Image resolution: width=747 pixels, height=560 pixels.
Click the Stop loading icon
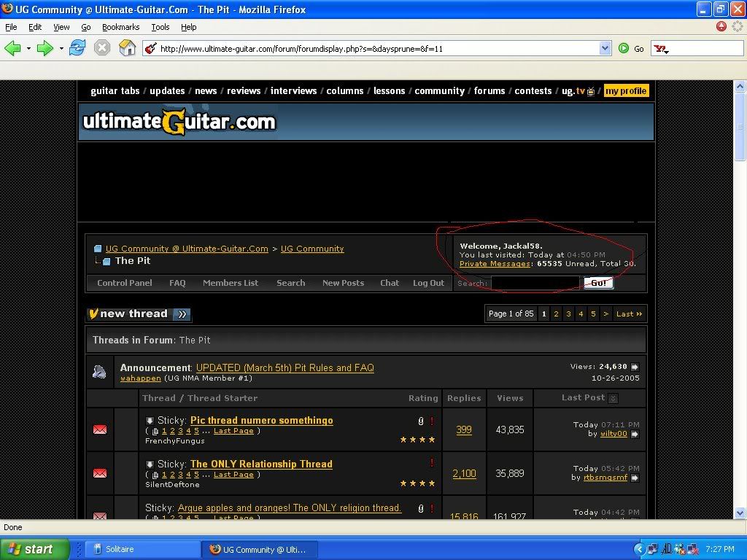coord(102,48)
